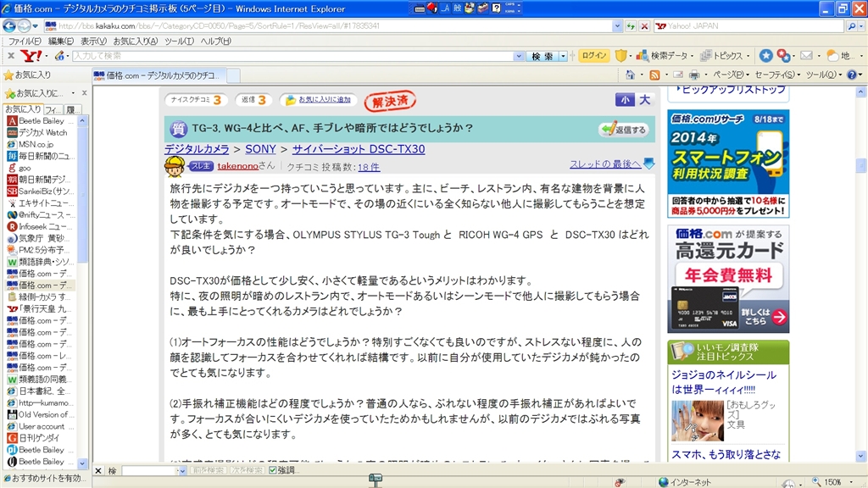The width and height of the screenshot is (868, 488).
Task: Open the Home icon in command bar
Action: pos(630,75)
